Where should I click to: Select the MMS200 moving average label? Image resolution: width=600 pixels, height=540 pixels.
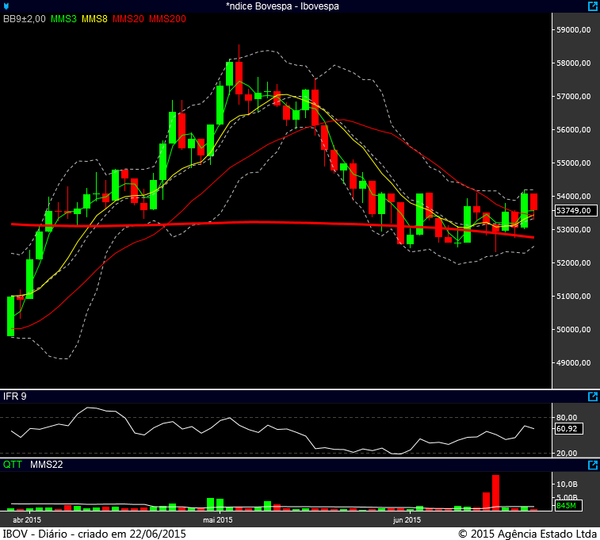click(x=168, y=20)
